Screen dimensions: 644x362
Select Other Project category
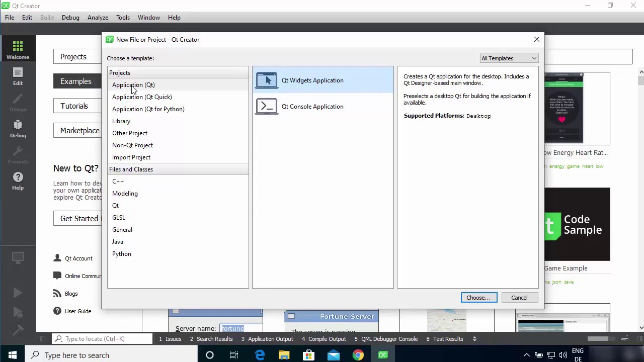pos(178,133)
